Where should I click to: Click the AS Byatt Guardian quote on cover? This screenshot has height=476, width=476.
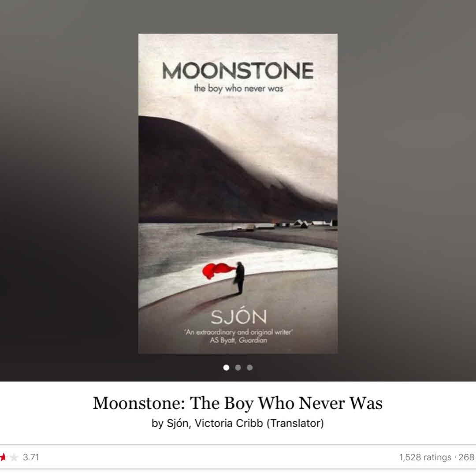(238, 336)
